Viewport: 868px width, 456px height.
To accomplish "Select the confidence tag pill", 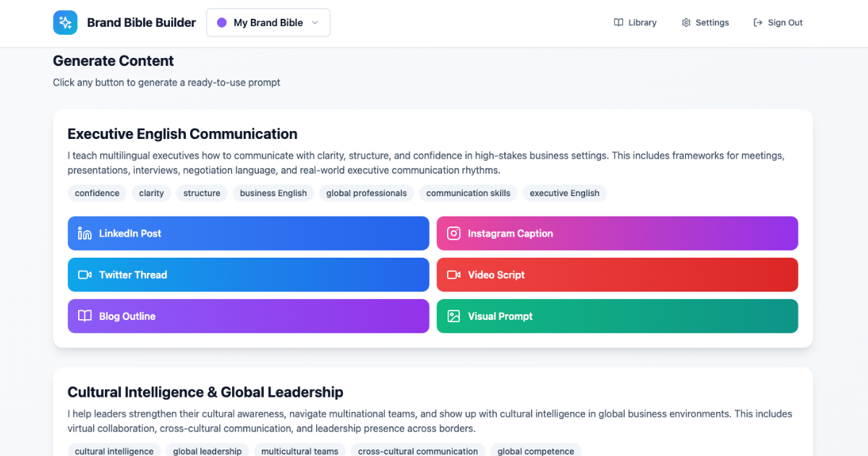I will (97, 193).
